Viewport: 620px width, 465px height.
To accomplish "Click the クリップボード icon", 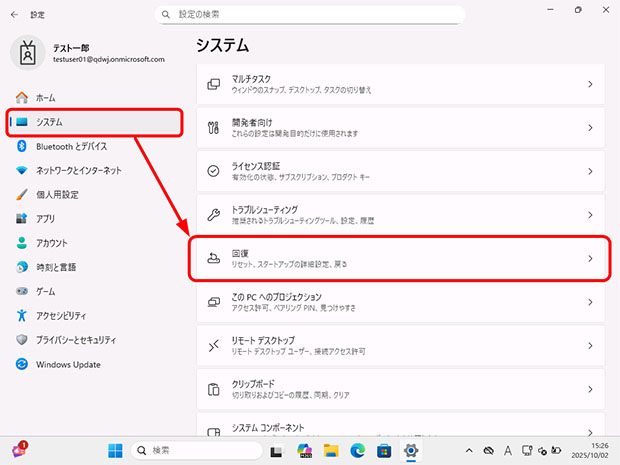I will (214, 389).
